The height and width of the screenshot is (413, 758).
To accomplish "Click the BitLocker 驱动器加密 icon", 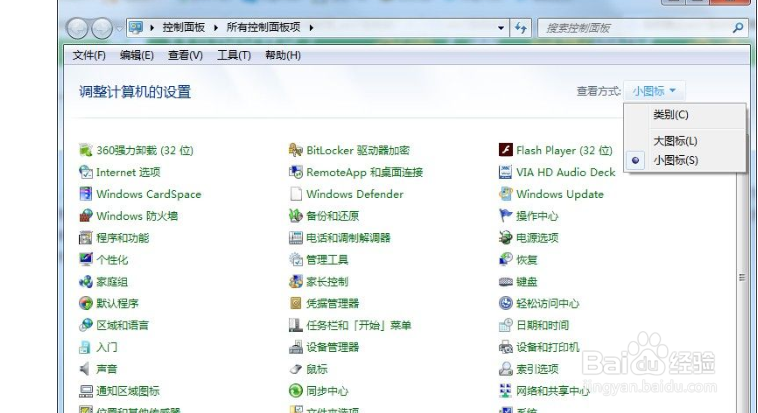I will tap(295, 150).
